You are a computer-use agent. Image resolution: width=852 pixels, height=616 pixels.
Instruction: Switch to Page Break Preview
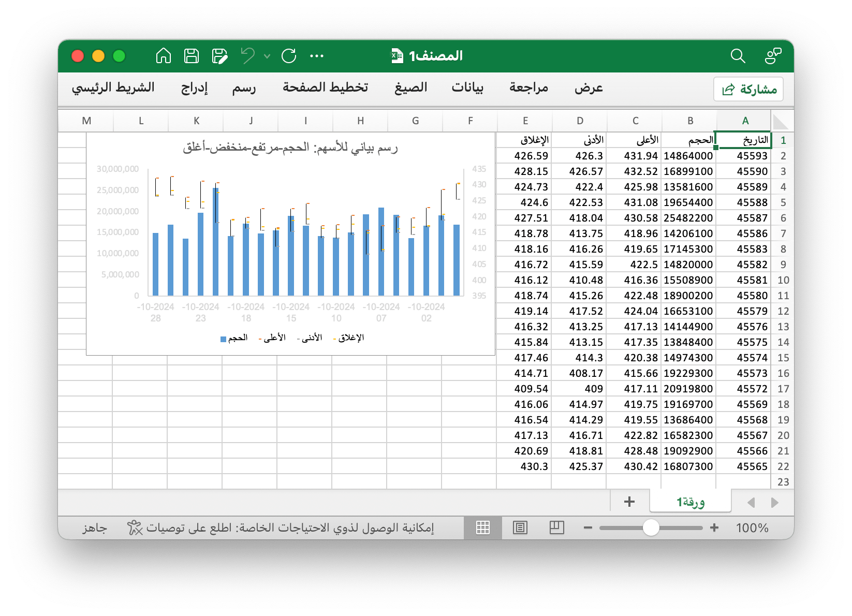556,527
